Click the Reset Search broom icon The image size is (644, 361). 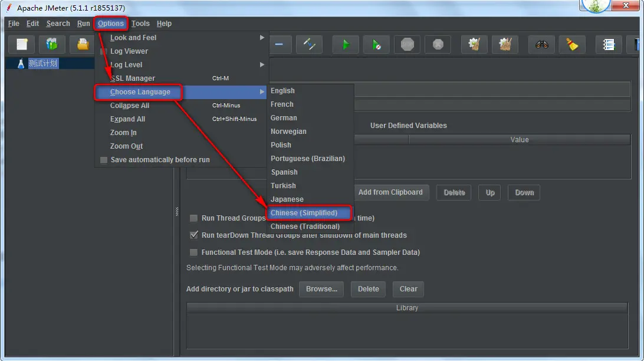pyautogui.click(x=571, y=44)
